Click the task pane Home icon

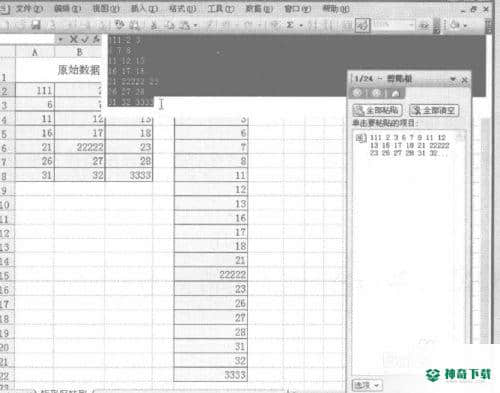click(x=396, y=93)
